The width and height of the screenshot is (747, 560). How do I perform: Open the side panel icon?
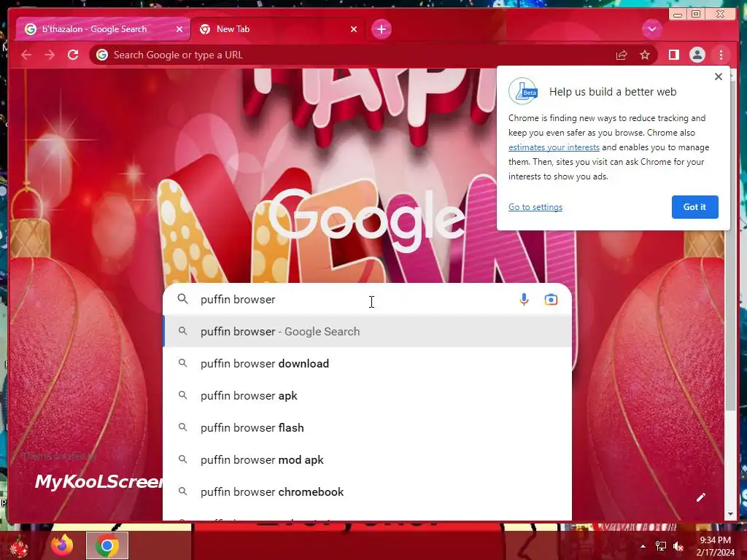[x=673, y=55]
